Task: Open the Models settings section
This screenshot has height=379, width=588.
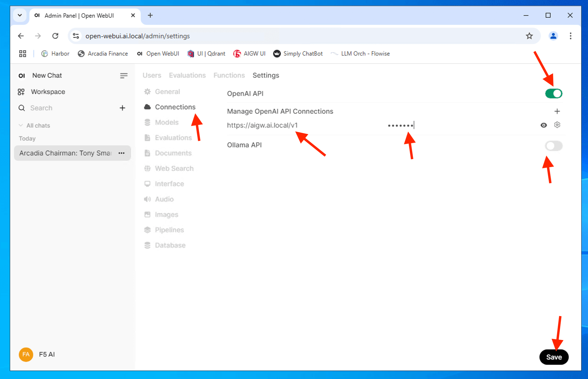Action: [167, 122]
